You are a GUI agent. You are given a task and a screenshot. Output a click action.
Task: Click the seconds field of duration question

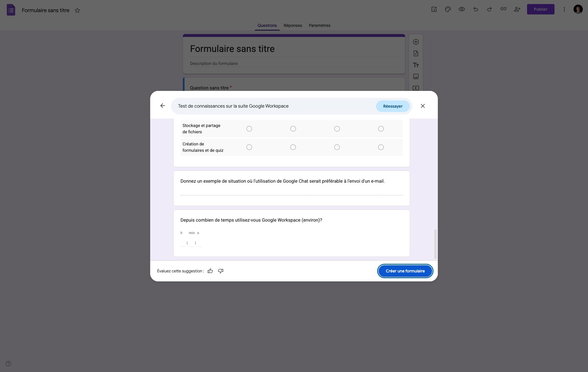(x=200, y=243)
